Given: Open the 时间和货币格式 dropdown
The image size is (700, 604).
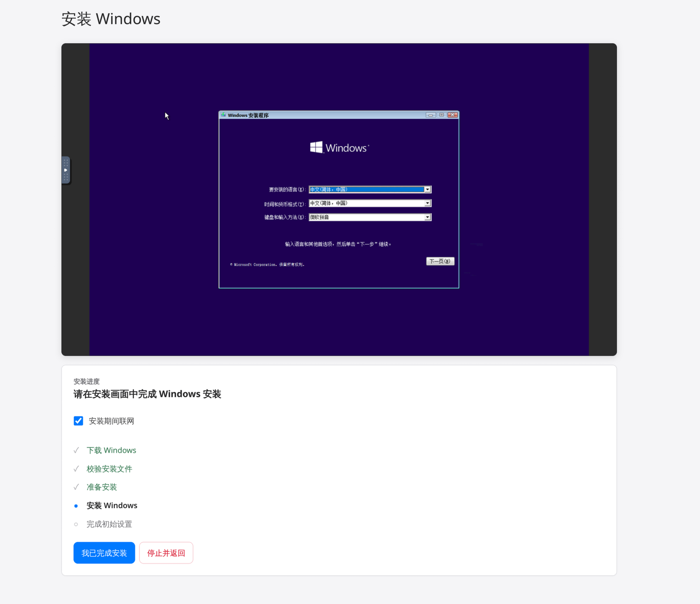Looking at the screenshot, I should coord(370,203).
